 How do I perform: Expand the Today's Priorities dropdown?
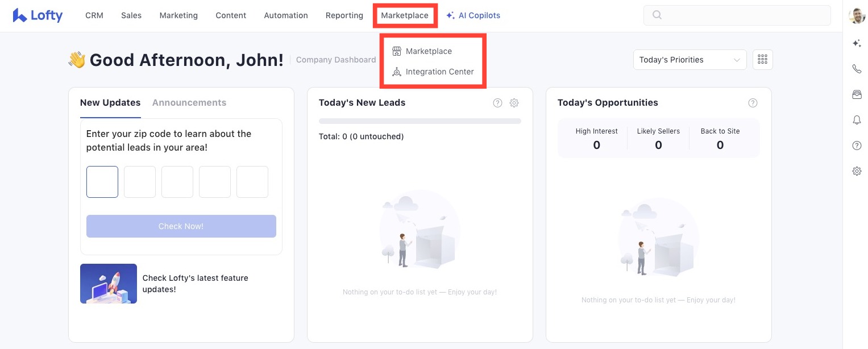(x=690, y=60)
